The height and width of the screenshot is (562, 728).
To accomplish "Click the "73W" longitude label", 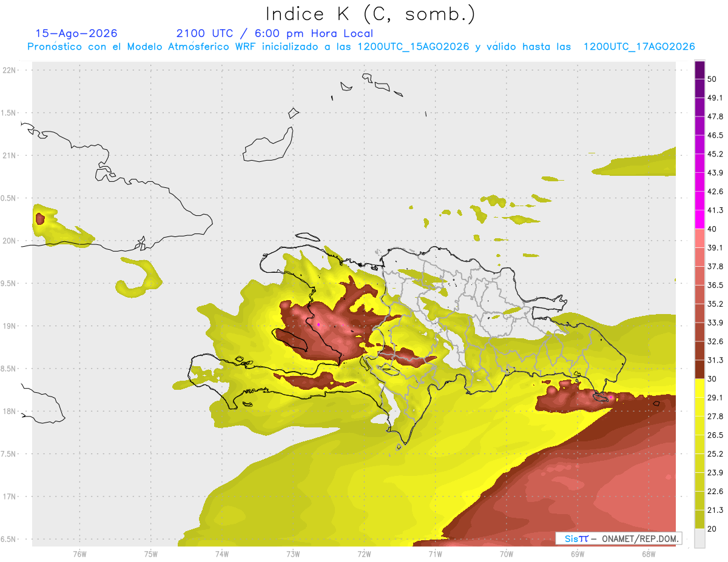I will tap(293, 554).
